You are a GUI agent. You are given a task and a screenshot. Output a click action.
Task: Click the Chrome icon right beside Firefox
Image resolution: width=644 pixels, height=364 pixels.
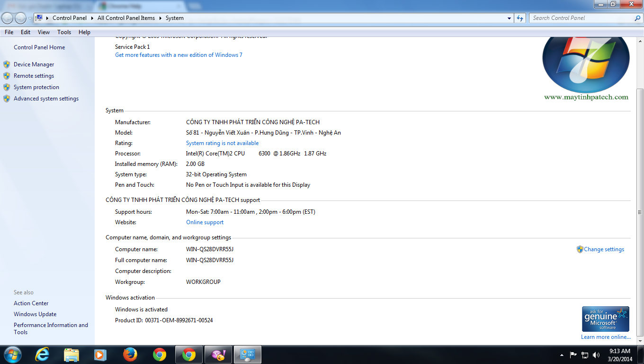pyautogui.click(x=160, y=355)
